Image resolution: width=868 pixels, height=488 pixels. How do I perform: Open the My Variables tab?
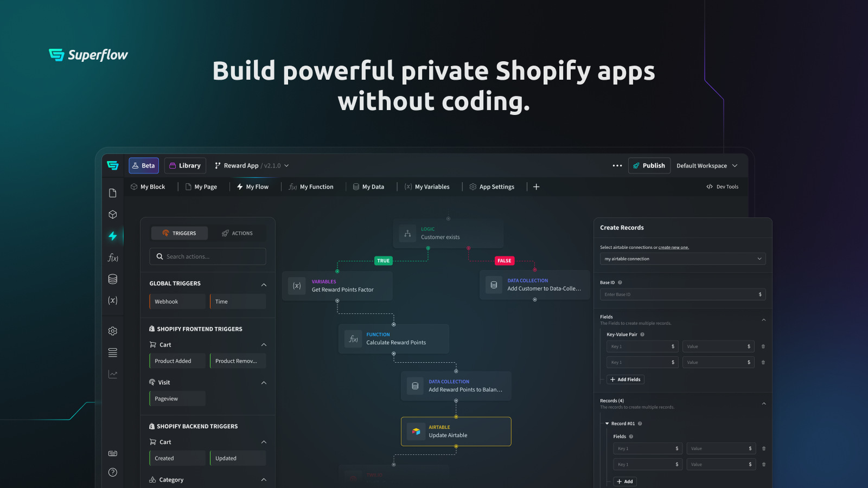pyautogui.click(x=427, y=187)
